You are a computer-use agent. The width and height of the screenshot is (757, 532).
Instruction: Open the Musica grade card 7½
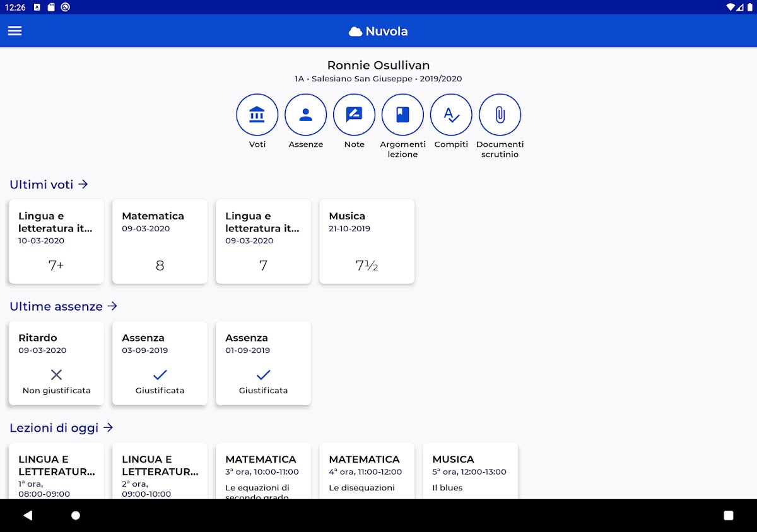[x=367, y=241]
